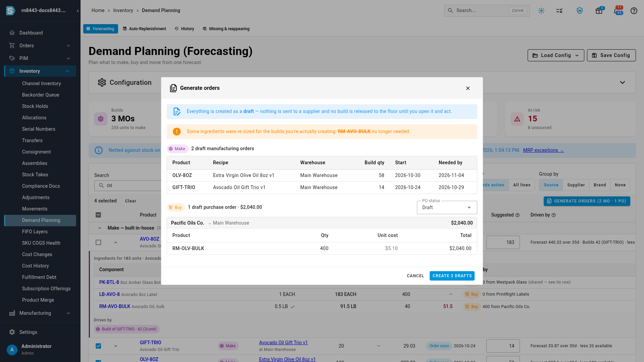Cancel the Generate orders dialog
644x362 pixels.
[x=415, y=276]
